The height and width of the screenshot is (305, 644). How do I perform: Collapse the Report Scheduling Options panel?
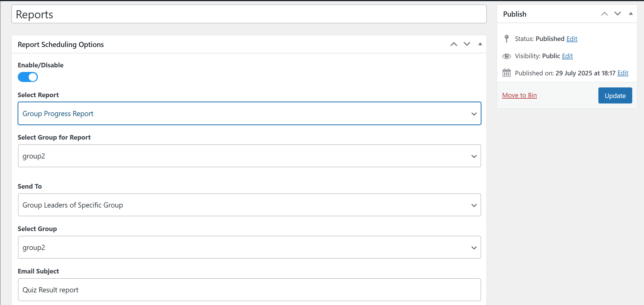pos(480,44)
